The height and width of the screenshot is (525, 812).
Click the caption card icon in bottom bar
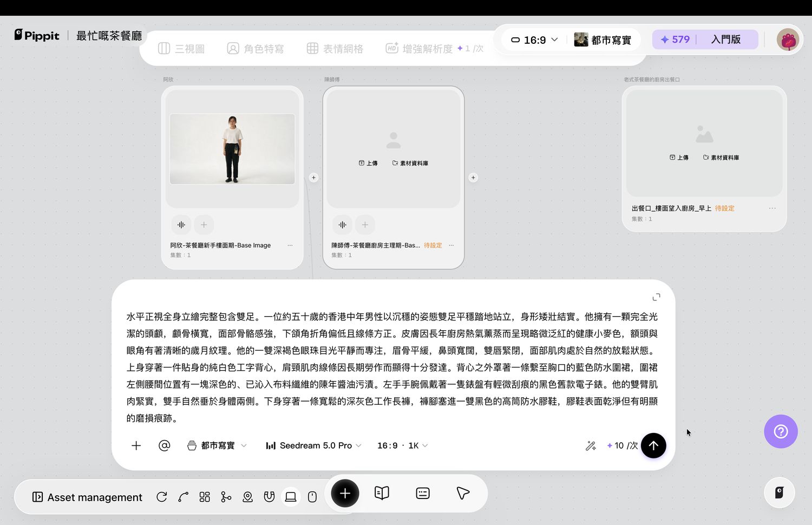423,493
